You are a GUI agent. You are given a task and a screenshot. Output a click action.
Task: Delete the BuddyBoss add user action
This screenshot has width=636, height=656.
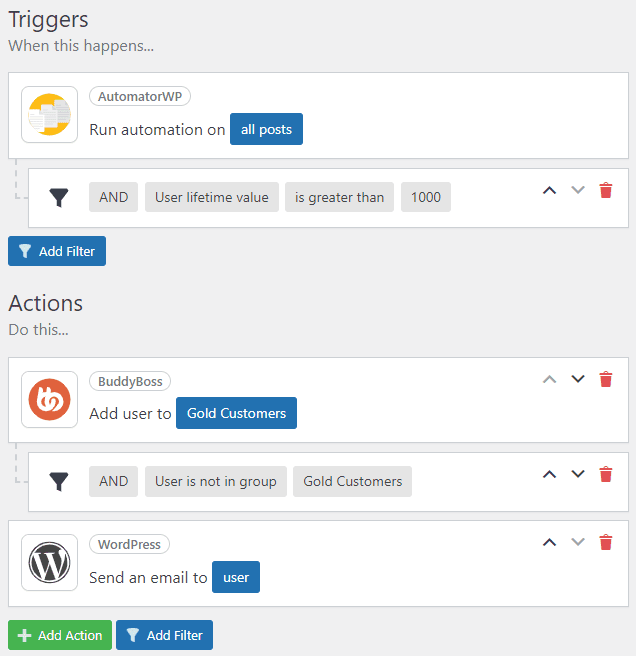tap(605, 379)
